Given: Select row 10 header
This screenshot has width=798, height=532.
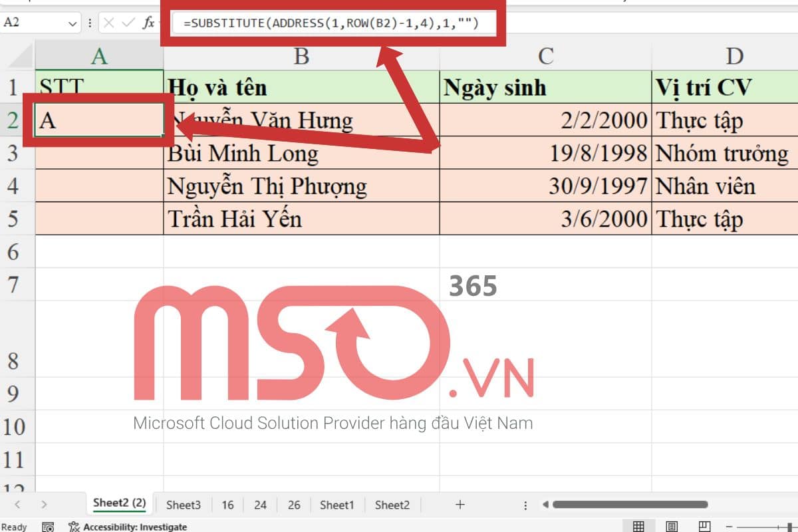Looking at the screenshot, I should click(x=17, y=426).
